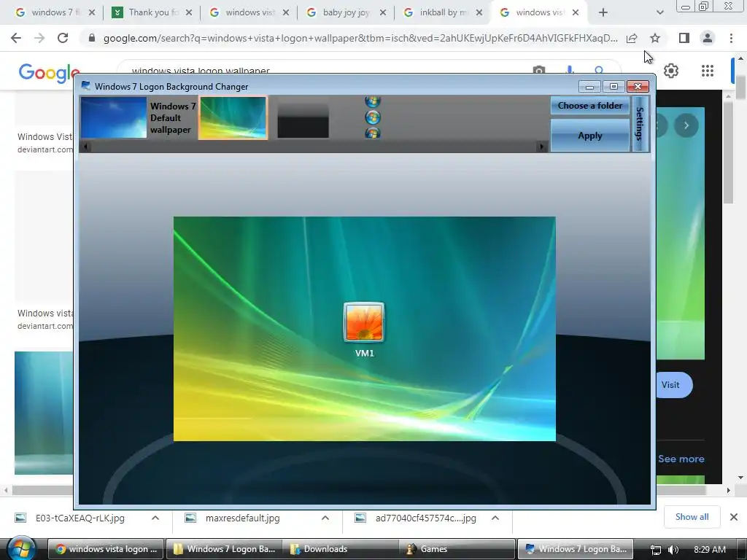
Task: Close the Chrome downloads bar
Action: click(x=734, y=517)
